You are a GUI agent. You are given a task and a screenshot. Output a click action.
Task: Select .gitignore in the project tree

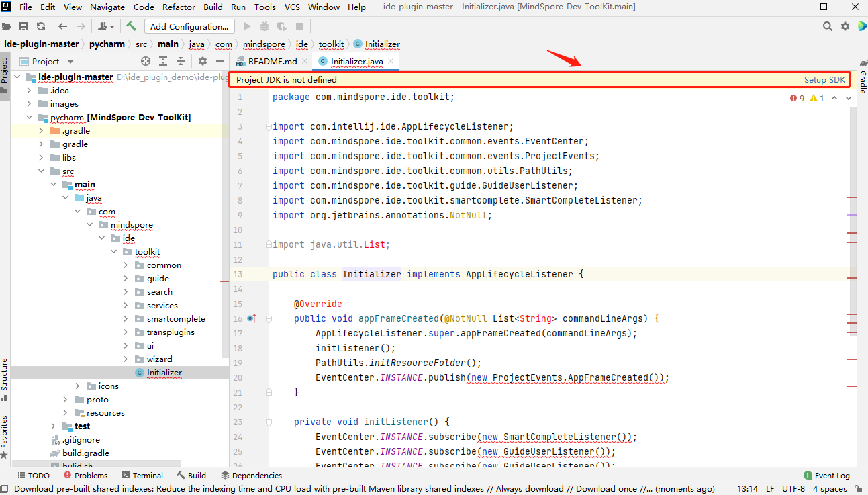tap(81, 440)
